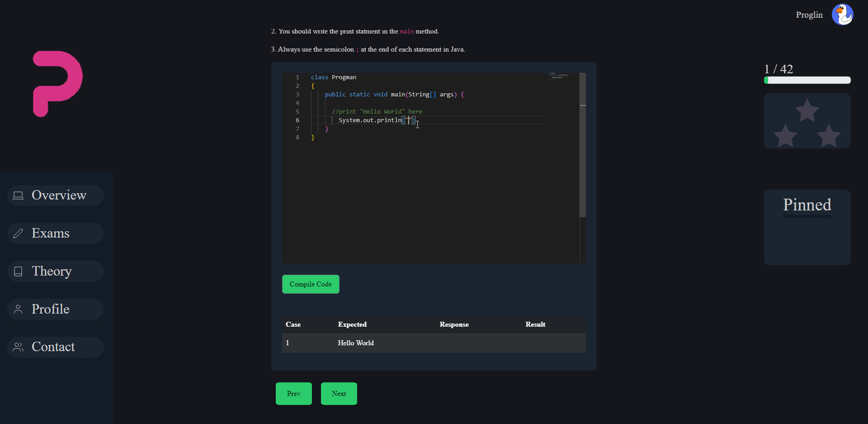Click the Next button below the test results
868x424 pixels.
pyautogui.click(x=339, y=393)
